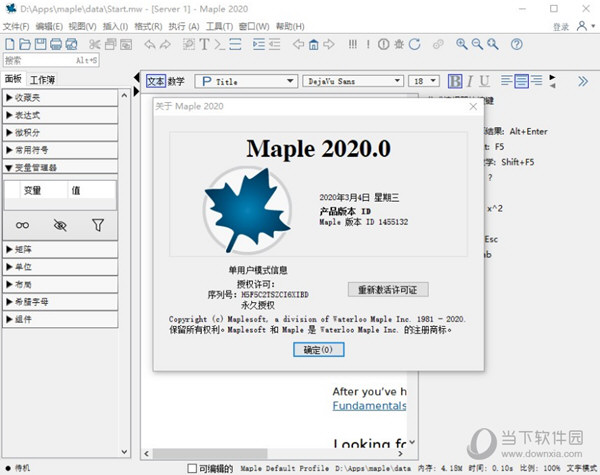The image size is (600, 475).
Task: Click the glasses icon in variable manager
Action: [x=22, y=225]
